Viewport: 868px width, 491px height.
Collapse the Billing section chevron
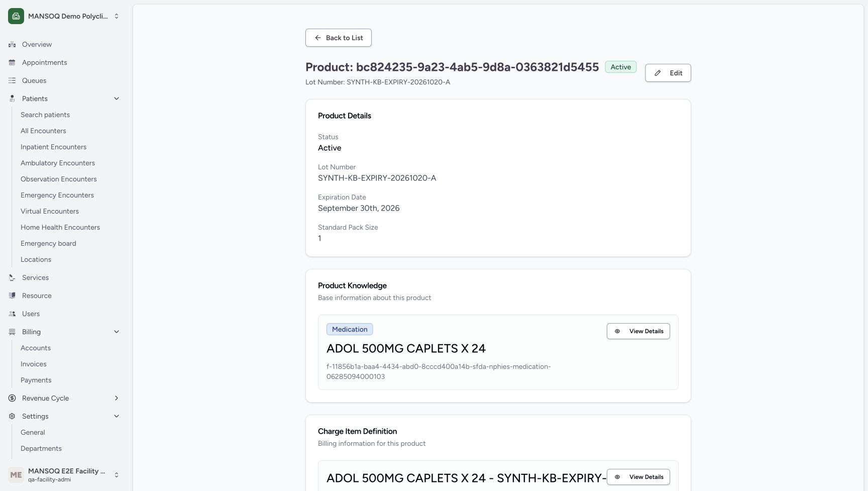[117, 332]
